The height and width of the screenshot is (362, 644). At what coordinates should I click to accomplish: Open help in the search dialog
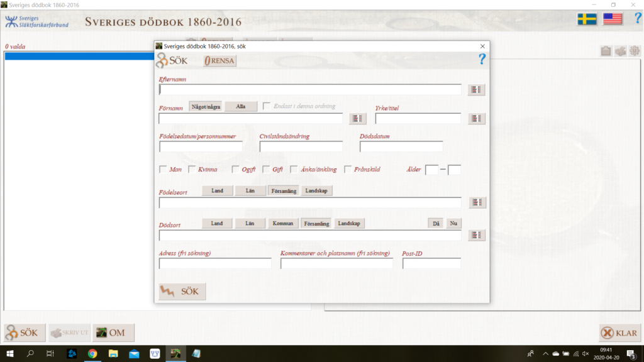pos(482,60)
